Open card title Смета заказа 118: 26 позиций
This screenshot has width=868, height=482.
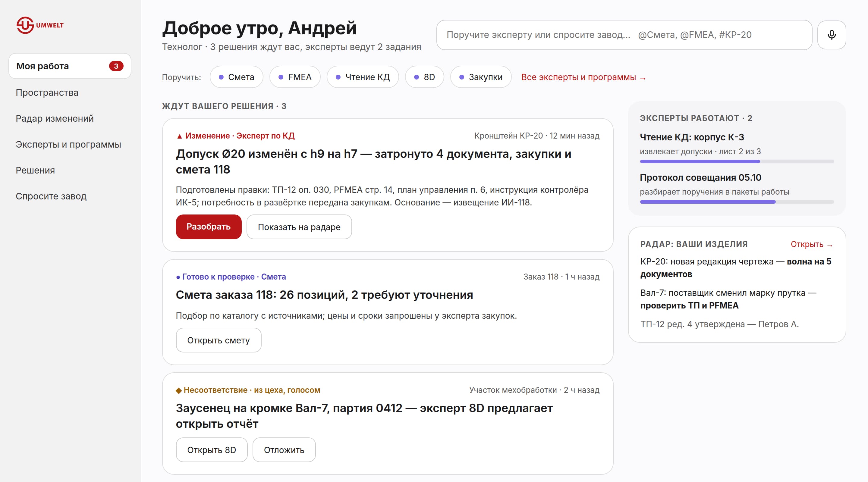pyautogui.click(x=324, y=295)
